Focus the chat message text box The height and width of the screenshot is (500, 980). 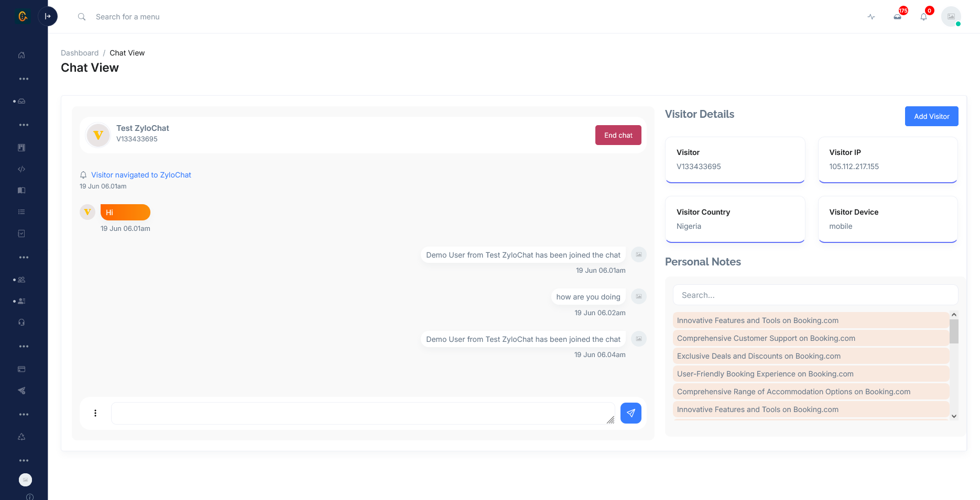click(x=363, y=413)
